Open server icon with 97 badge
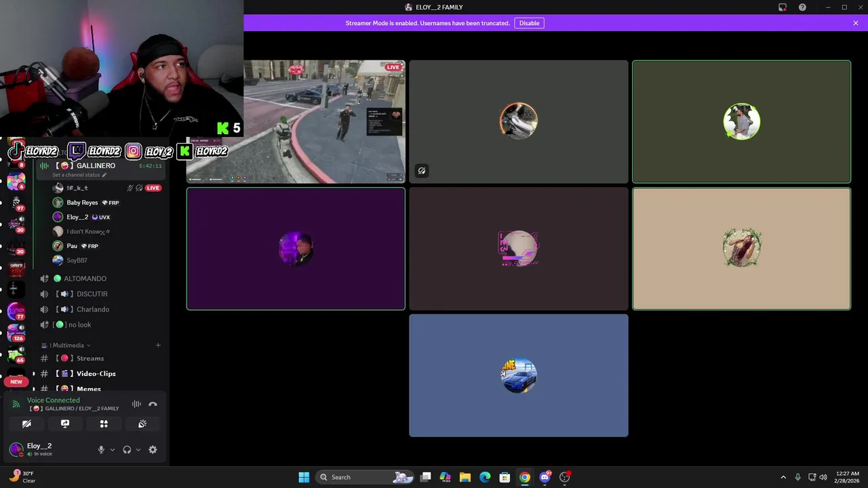The width and height of the screenshot is (868, 488). point(15,202)
